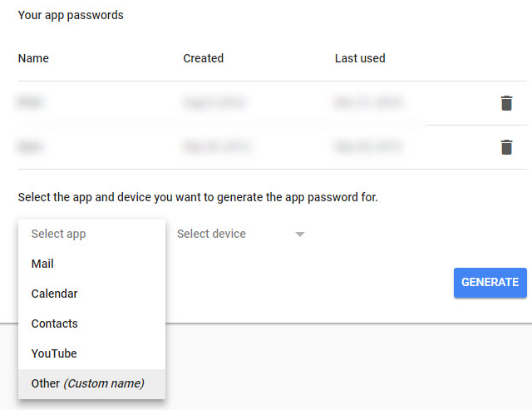Click the Select app placeholder item

point(58,234)
